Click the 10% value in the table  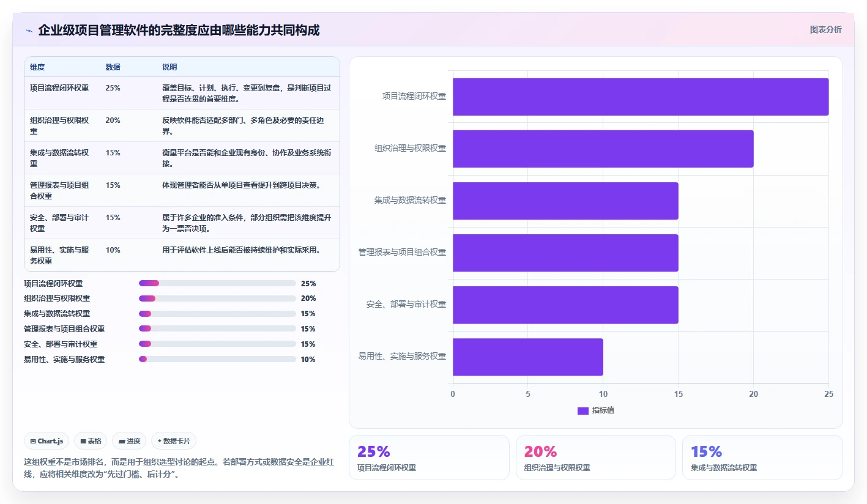[x=113, y=250]
